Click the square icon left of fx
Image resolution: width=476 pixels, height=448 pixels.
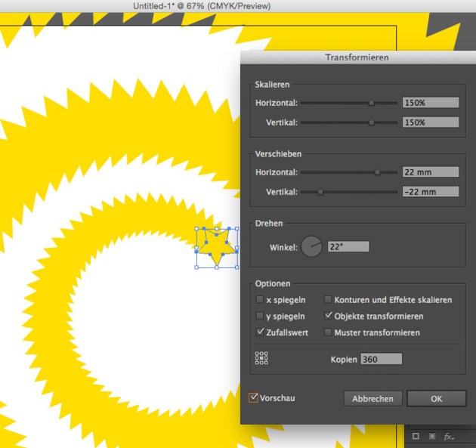coord(416,437)
